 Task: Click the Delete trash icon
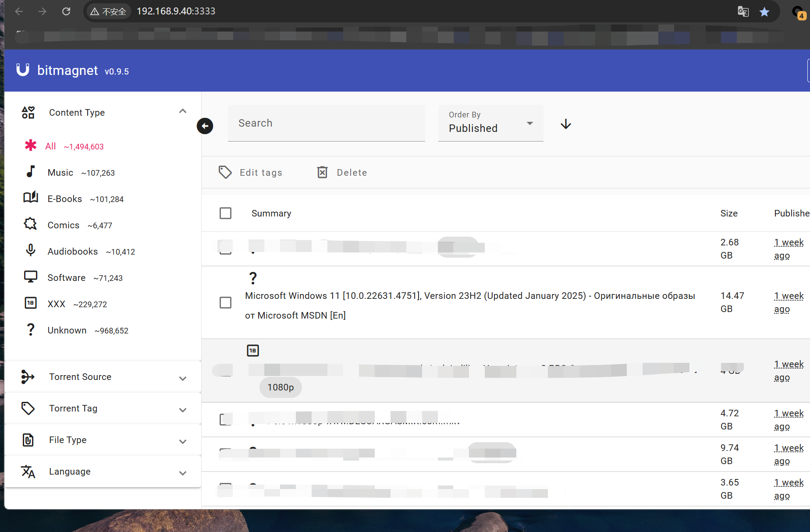[x=322, y=173]
